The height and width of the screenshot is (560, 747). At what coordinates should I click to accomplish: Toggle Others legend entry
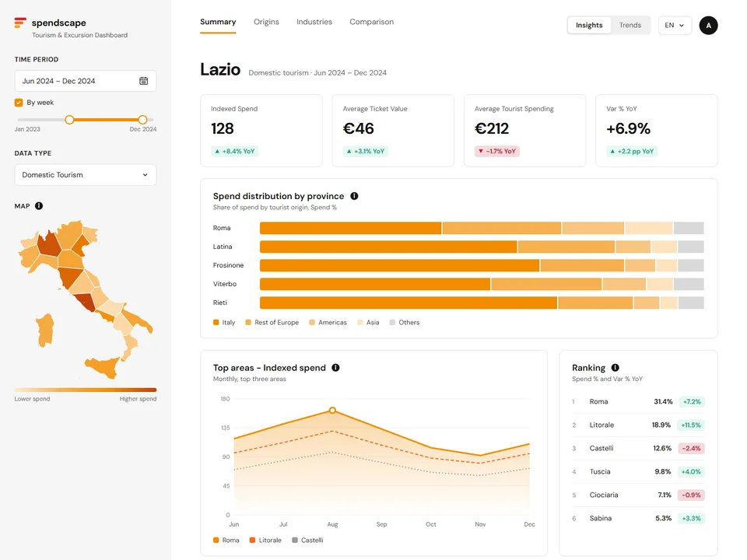coord(405,322)
